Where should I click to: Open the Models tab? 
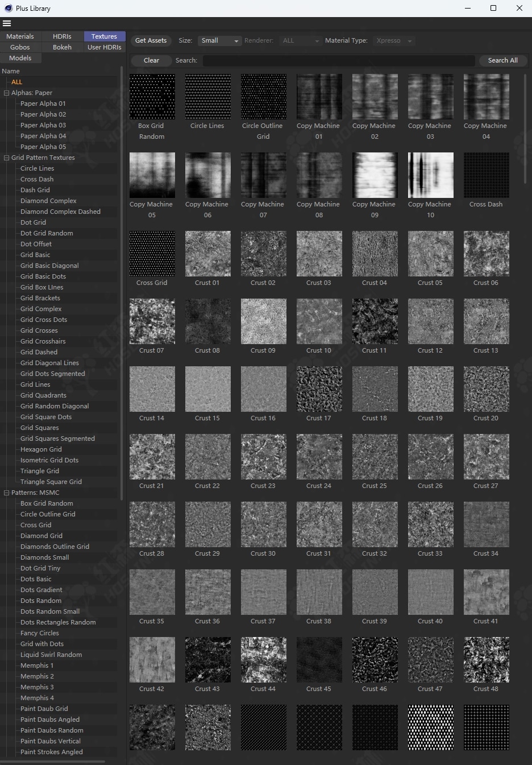coord(20,58)
